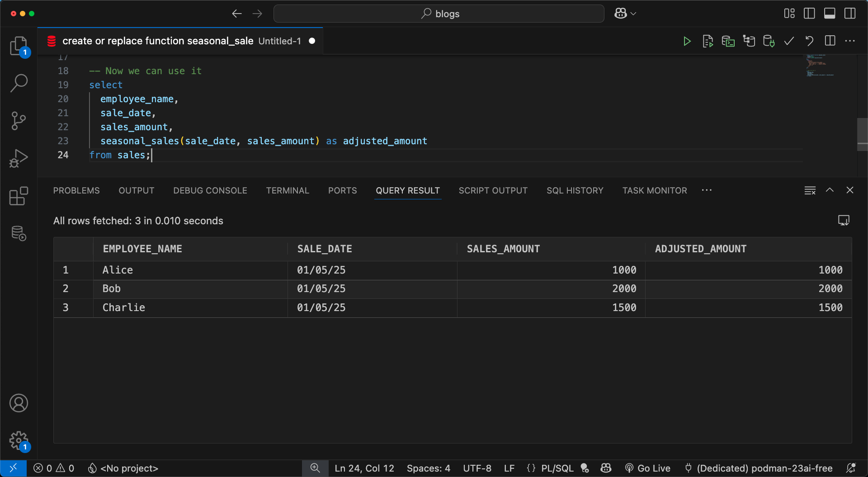868x477 pixels.
Task: Go forward using the right arrow
Action: point(257,14)
